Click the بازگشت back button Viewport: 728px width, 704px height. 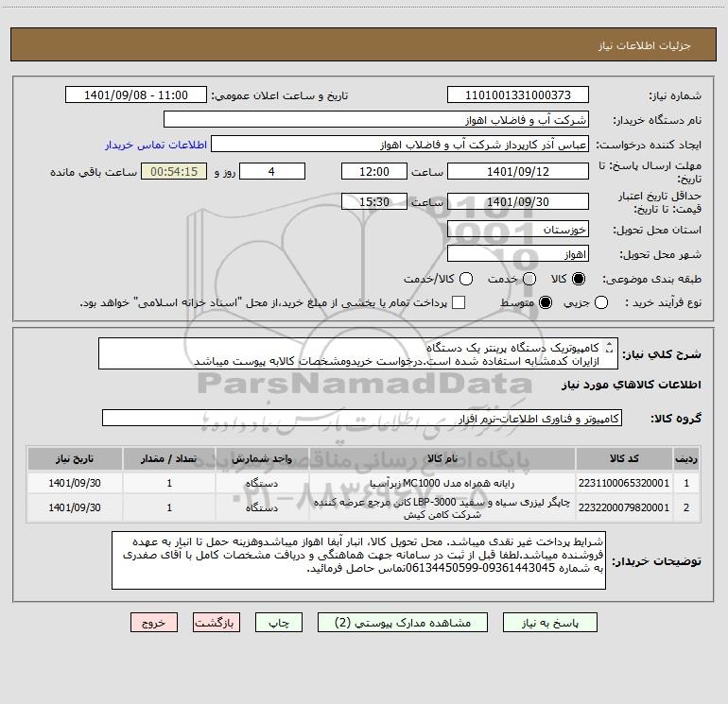click(x=217, y=623)
